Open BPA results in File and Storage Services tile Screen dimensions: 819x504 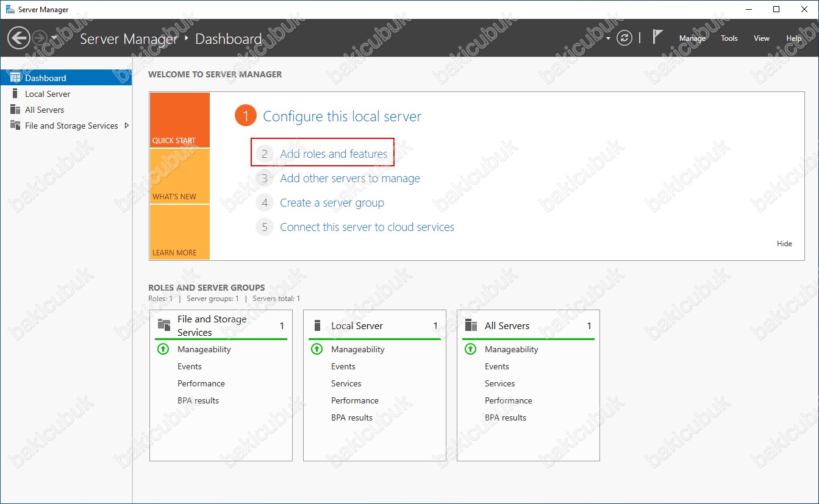pyautogui.click(x=198, y=400)
